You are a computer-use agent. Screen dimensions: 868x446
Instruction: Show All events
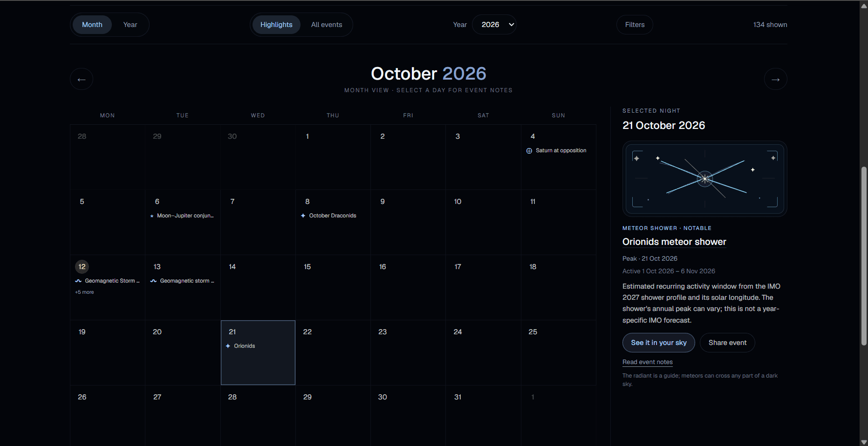pos(327,25)
